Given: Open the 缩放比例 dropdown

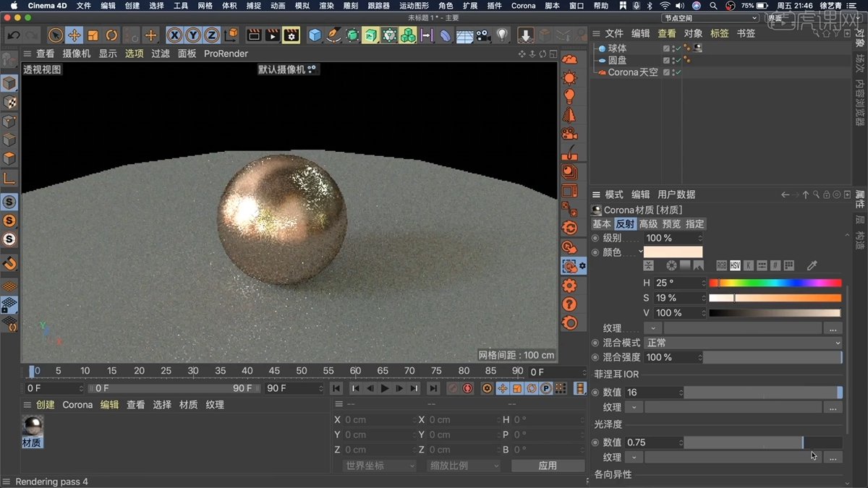Looking at the screenshot, I should pos(463,466).
